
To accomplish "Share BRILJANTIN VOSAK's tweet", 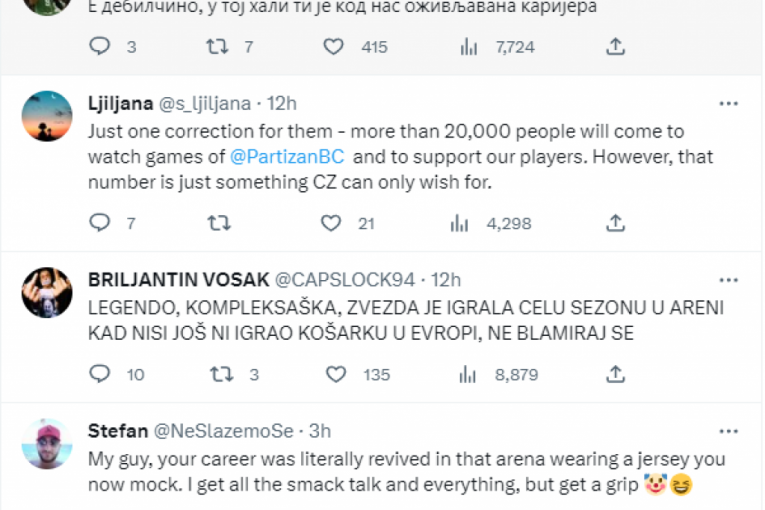I will point(616,374).
